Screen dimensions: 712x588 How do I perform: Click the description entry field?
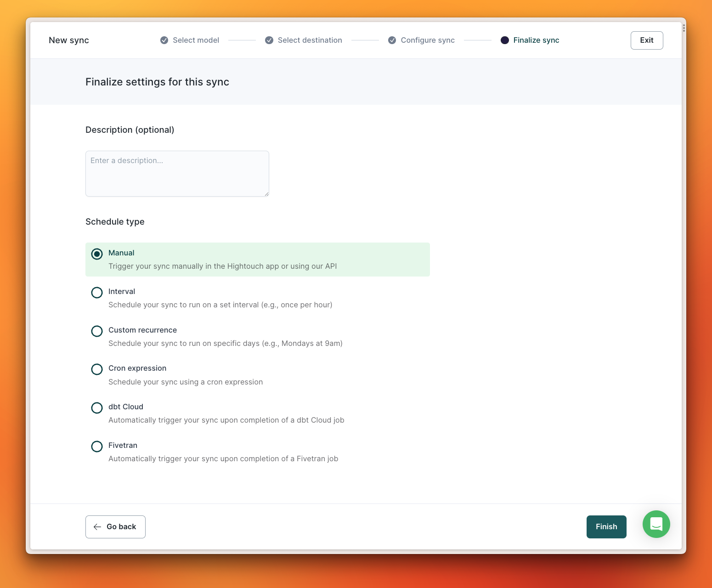click(x=177, y=173)
